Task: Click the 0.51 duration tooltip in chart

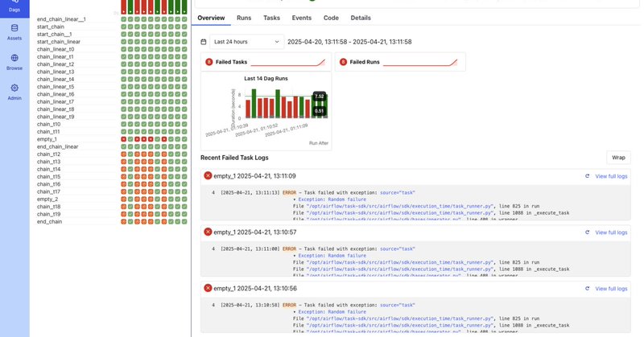Action: 319,111
